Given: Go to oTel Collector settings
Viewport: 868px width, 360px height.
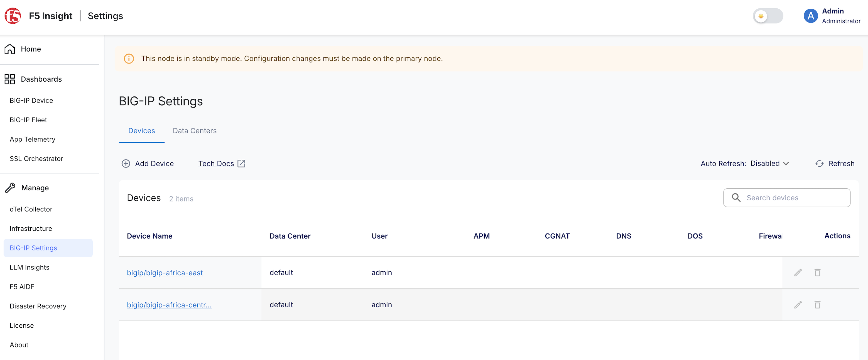Looking at the screenshot, I should 31,209.
